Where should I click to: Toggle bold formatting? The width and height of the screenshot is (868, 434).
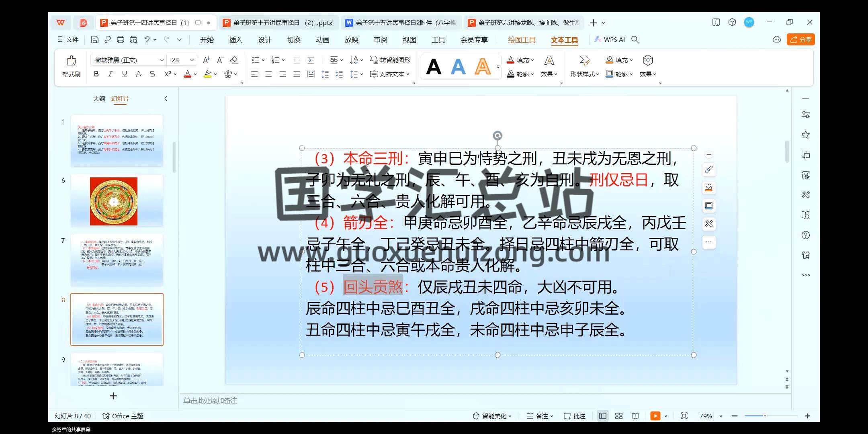pos(96,74)
